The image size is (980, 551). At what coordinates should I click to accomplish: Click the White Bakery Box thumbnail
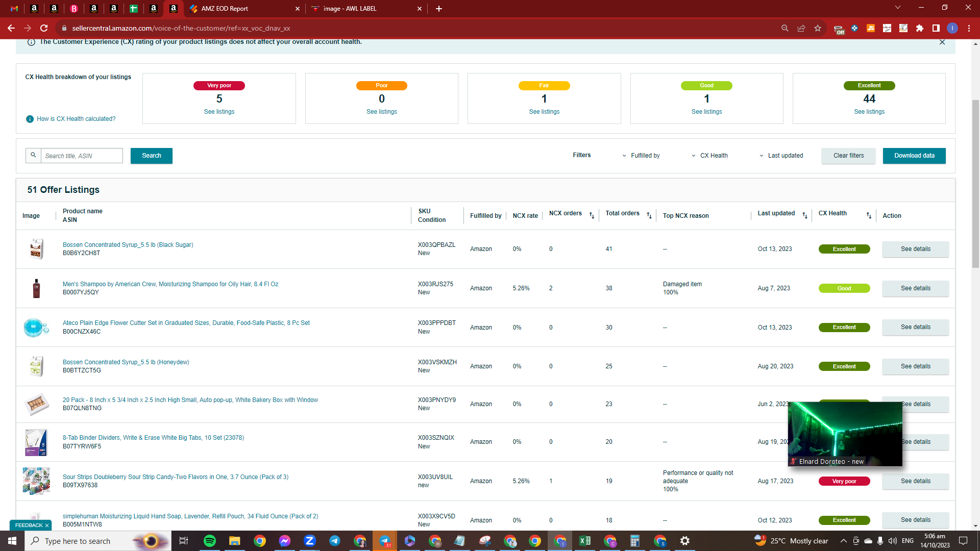[36, 404]
